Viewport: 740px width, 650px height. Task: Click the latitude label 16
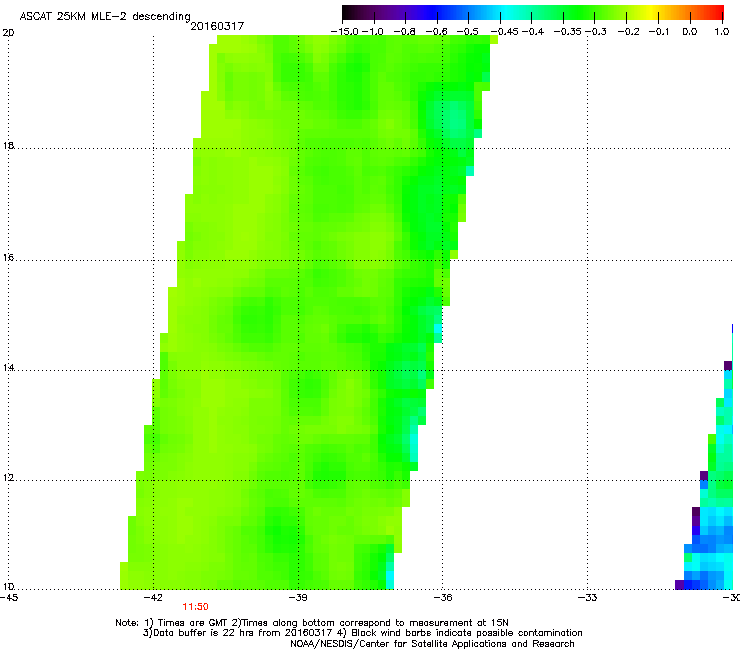8,257
